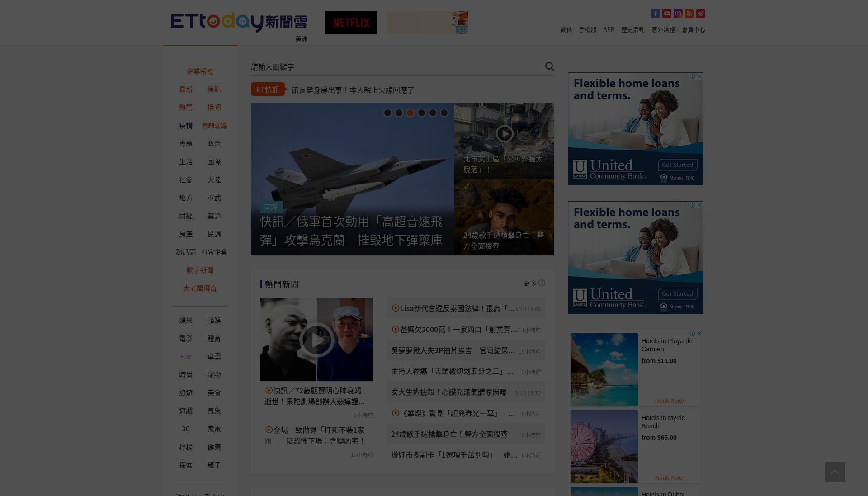Open the Her category
This screenshot has width=868, height=496.
pos(186,356)
